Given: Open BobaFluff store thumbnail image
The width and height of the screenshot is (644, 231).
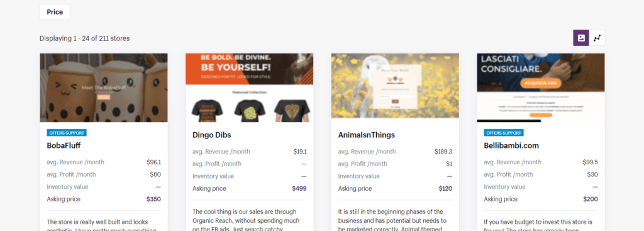Looking at the screenshot, I should [104, 87].
